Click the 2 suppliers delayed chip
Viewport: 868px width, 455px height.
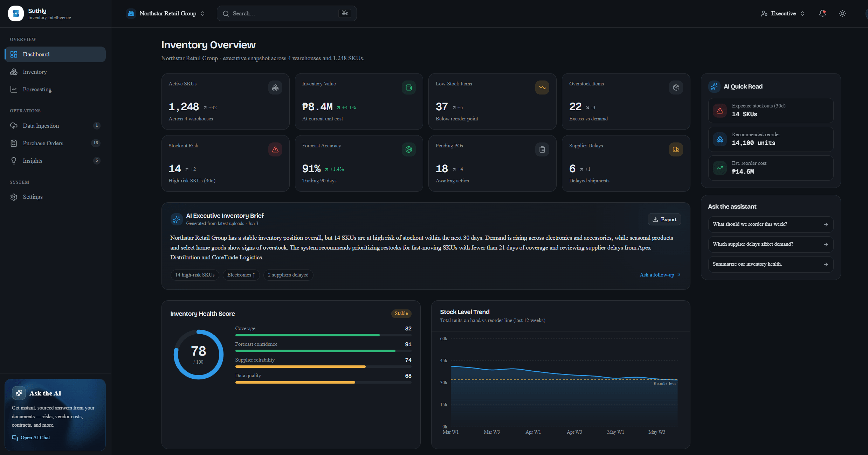point(288,275)
